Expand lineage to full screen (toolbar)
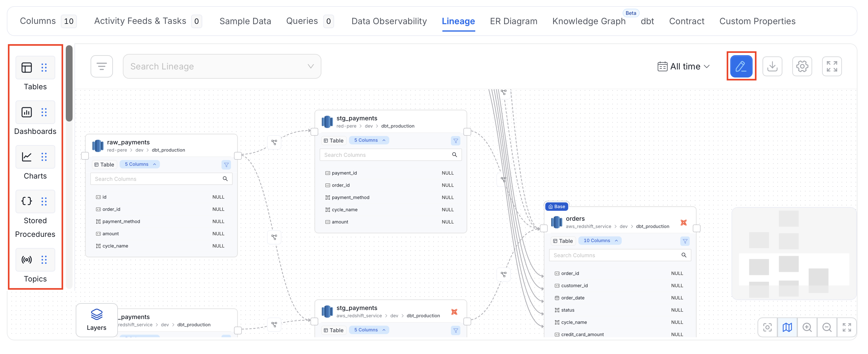Image resolution: width=868 pixels, height=354 pixels. tap(832, 66)
